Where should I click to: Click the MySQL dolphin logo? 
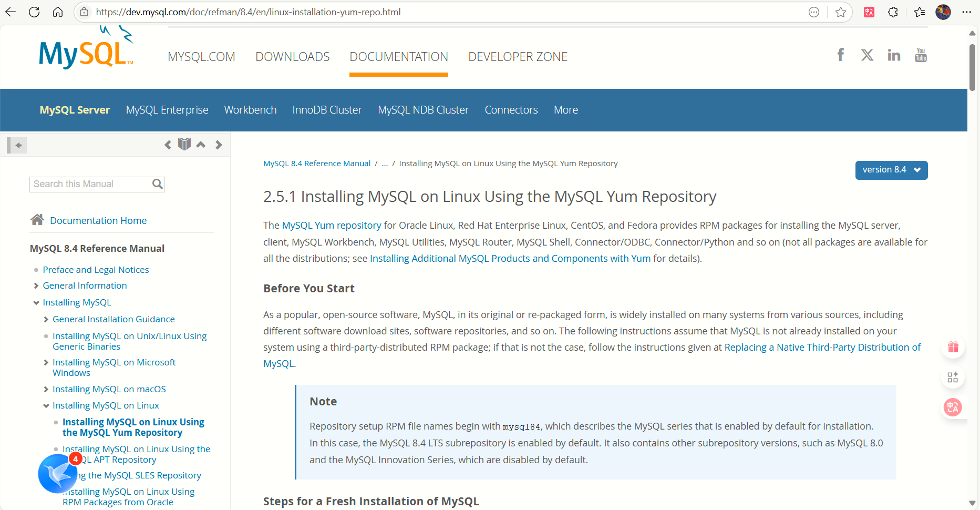[x=86, y=48]
